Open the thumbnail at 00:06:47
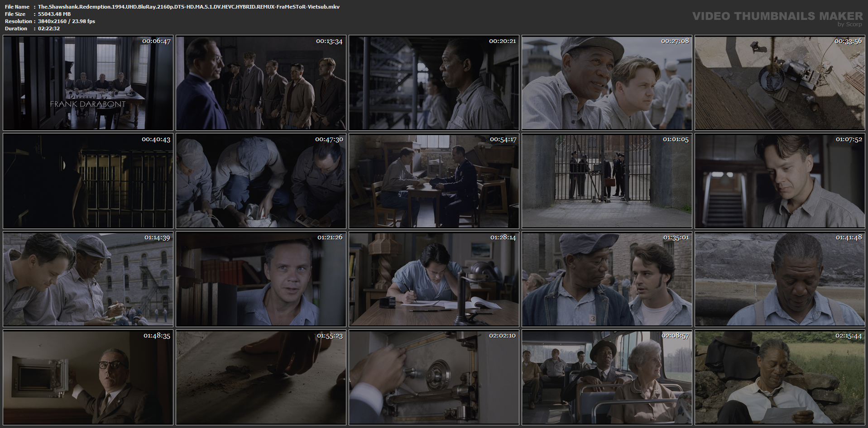 click(x=88, y=83)
